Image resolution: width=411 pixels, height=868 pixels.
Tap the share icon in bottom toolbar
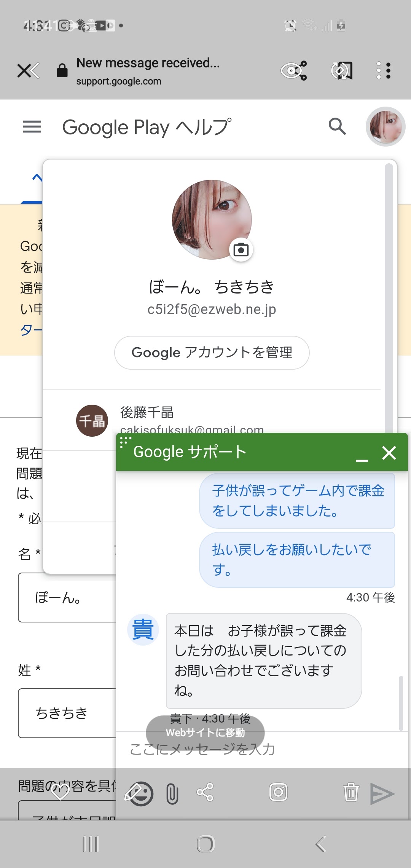tap(205, 792)
